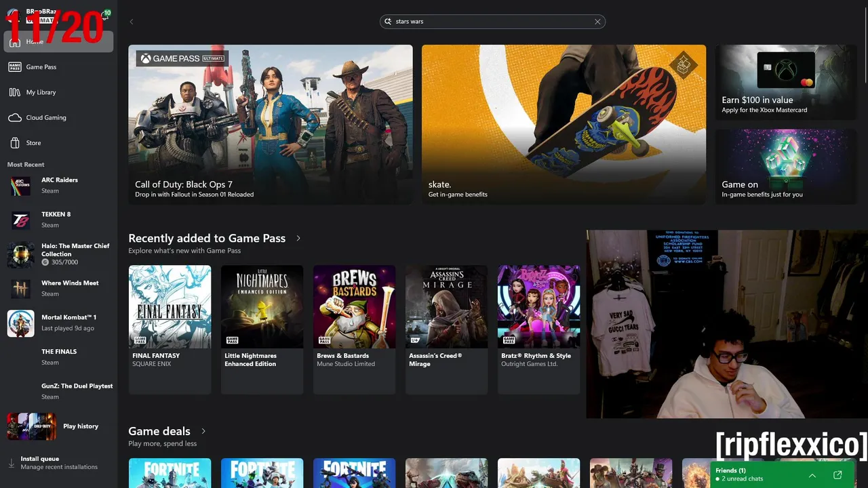Select My Library in the sidebar
Viewport: 868px width, 488px height.
pos(58,92)
